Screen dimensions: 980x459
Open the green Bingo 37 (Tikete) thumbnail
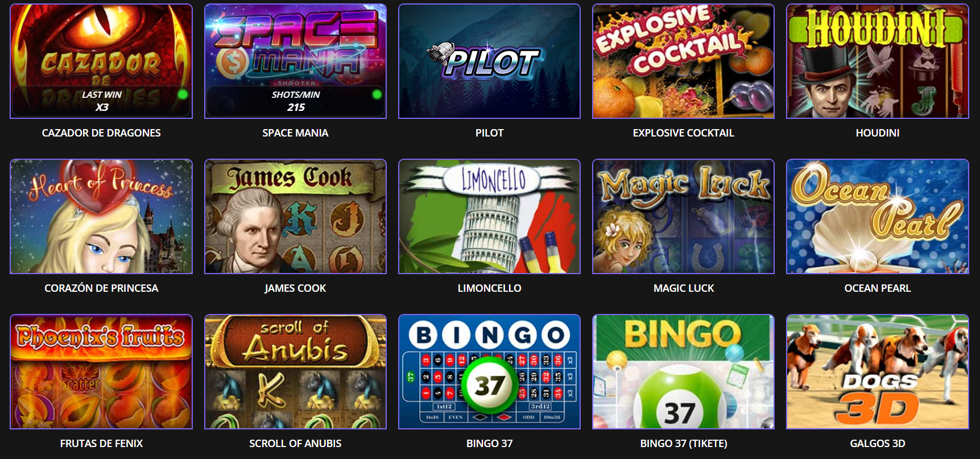(683, 371)
